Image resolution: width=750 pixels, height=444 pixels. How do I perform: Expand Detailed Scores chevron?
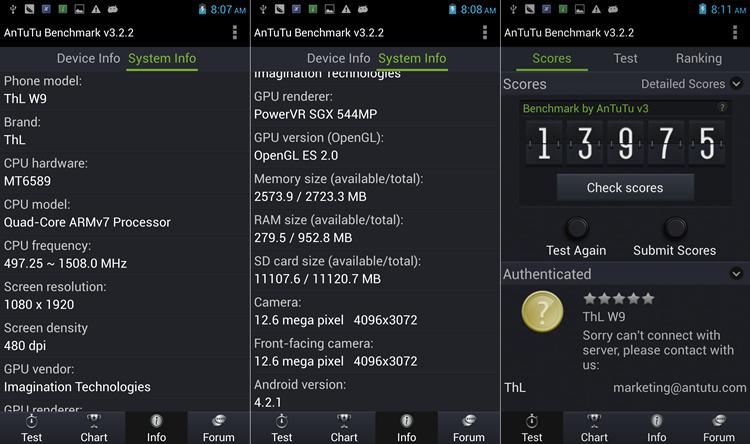737,84
